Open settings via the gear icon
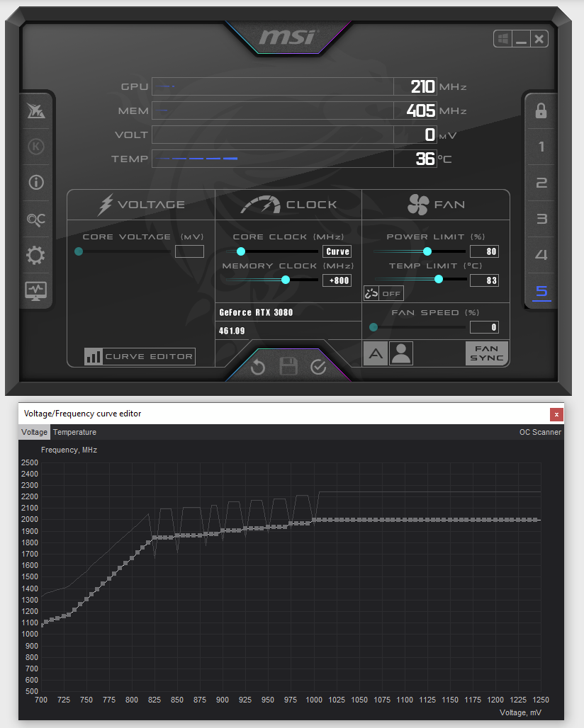Image resolution: width=584 pixels, height=728 pixels. pyautogui.click(x=35, y=256)
